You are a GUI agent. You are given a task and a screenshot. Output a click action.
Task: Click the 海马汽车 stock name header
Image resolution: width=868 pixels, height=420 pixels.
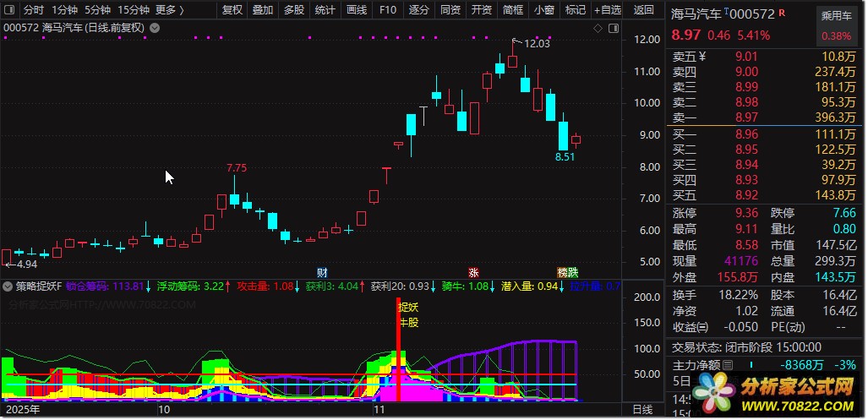pos(696,14)
